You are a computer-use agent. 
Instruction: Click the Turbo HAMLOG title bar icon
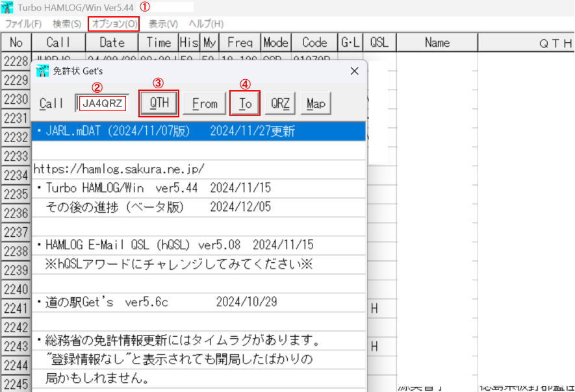tap(7, 7)
